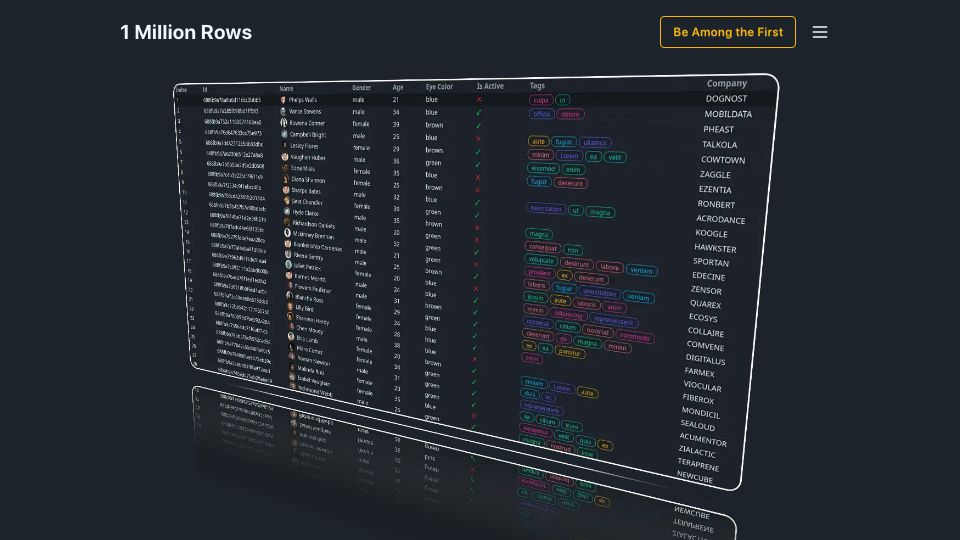Select company COLLAIRE

705,332
